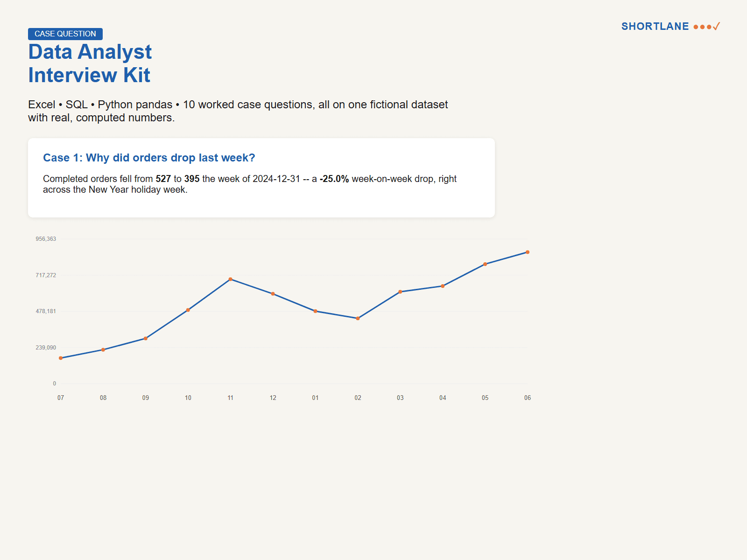Click the final data point at month 06

pos(528,252)
